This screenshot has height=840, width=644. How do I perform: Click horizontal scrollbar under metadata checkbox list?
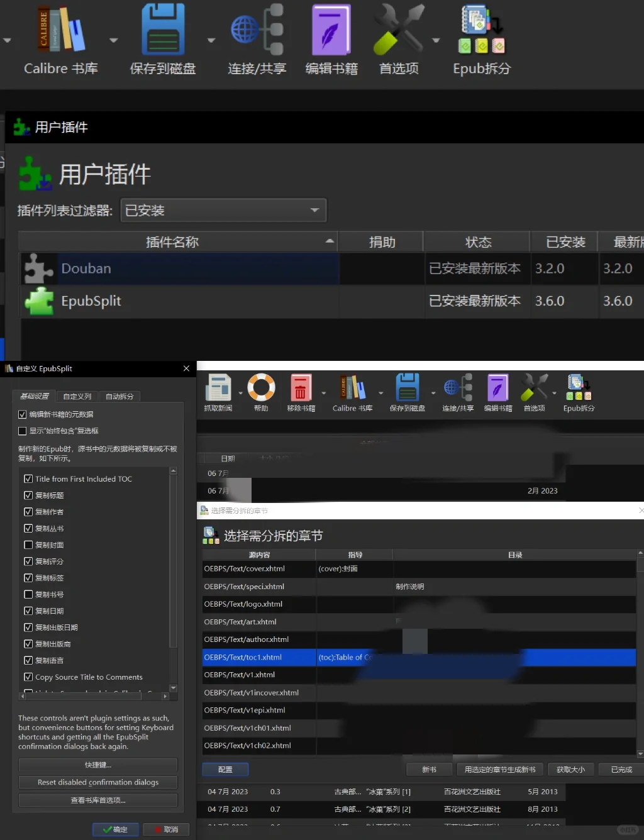[94, 697]
